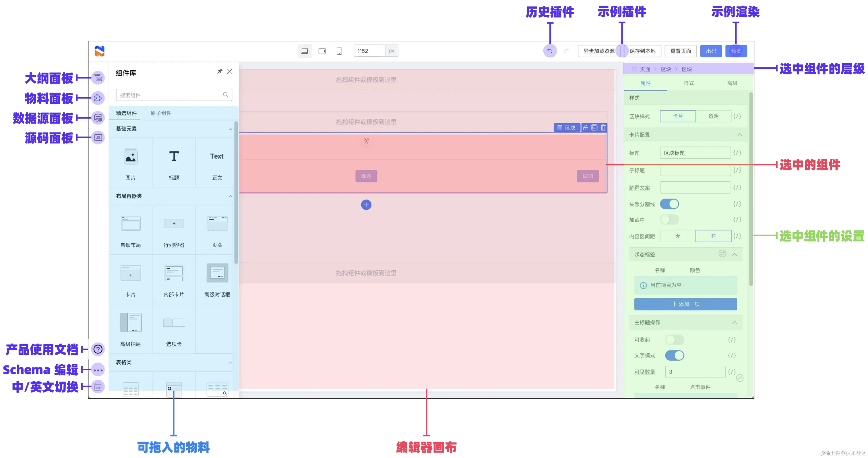Open the JS source code panel

[x=98, y=138]
